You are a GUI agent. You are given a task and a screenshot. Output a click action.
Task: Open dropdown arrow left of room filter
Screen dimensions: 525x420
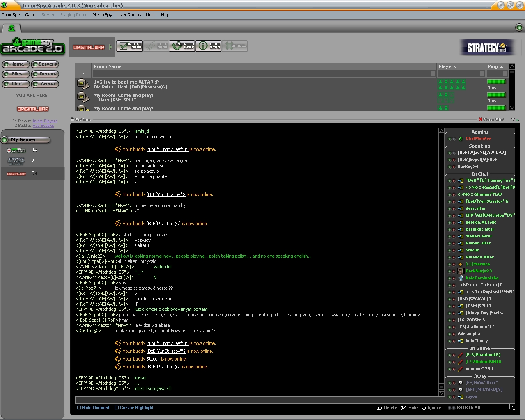click(x=83, y=73)
